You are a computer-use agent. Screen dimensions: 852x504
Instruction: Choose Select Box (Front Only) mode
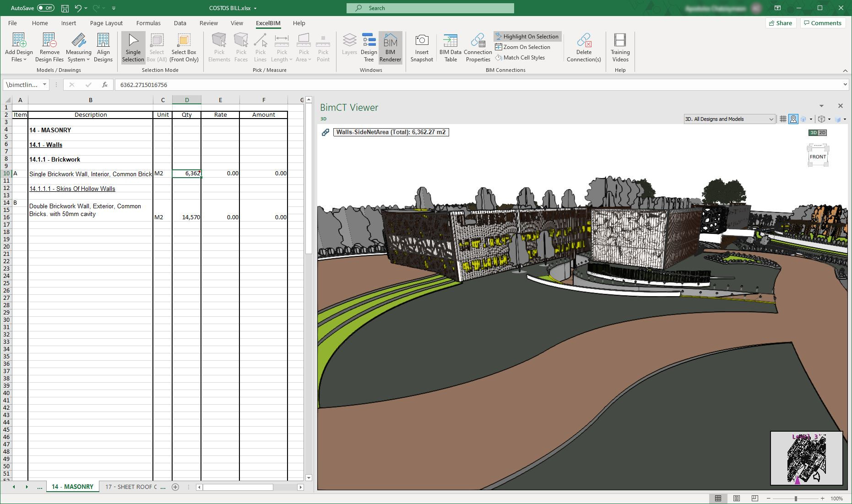pyautogui.click(x=184, y=47)
